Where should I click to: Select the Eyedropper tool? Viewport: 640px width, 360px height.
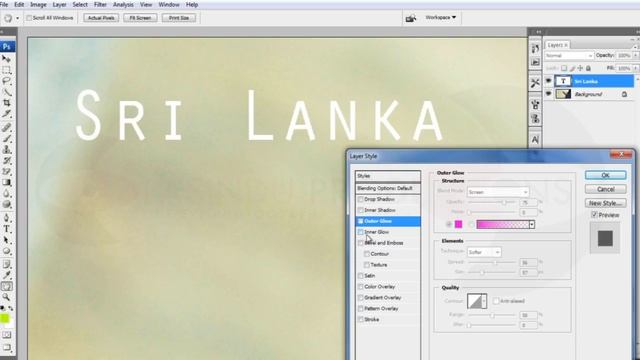click(x=6, y=276)
